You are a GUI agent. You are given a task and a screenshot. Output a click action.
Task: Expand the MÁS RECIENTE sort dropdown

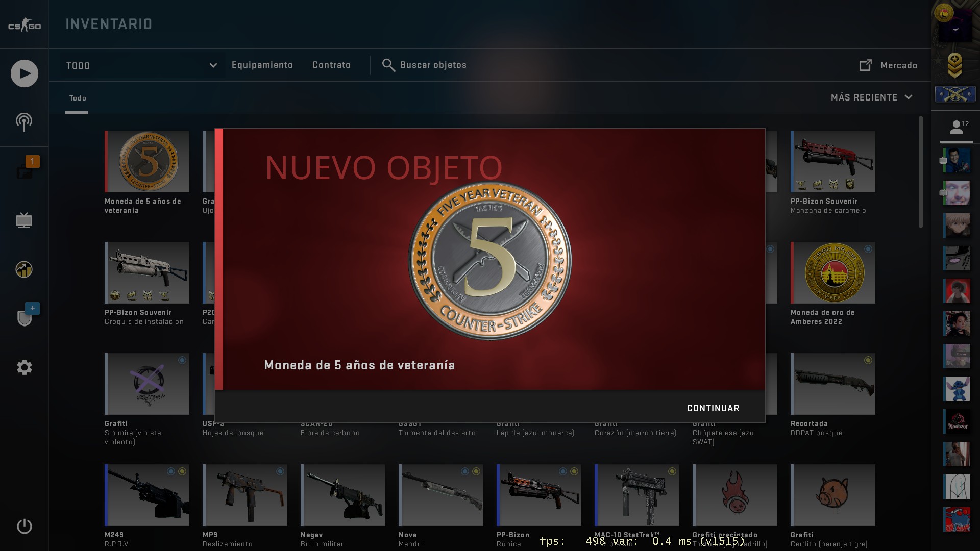coord(871,97)
